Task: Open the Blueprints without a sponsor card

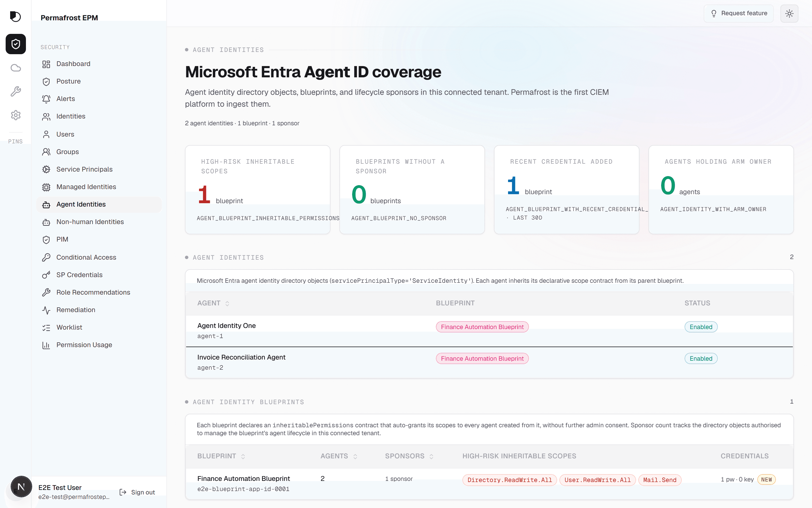Action: tap(412, 189)
